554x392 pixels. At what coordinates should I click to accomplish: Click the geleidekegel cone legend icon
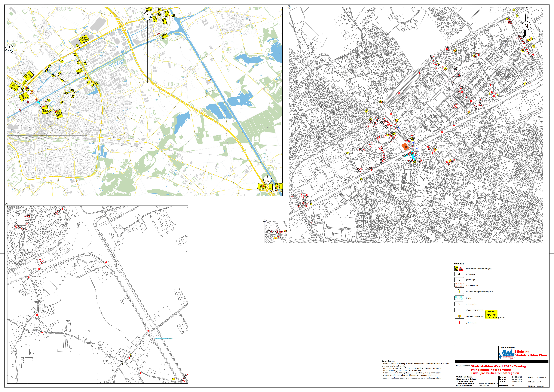(x=459, y=280)
